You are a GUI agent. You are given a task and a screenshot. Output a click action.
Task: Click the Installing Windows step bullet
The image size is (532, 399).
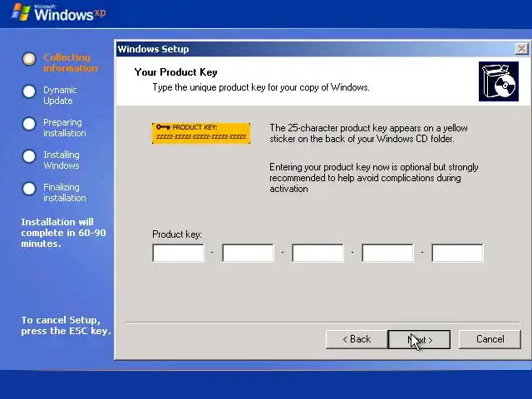coord(29,156)
